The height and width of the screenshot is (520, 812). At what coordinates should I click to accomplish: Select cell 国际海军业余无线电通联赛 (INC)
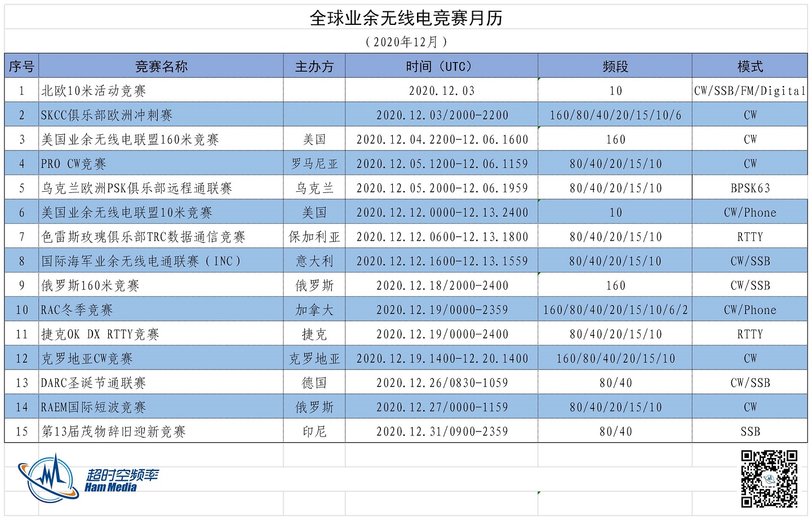point(161,261)
